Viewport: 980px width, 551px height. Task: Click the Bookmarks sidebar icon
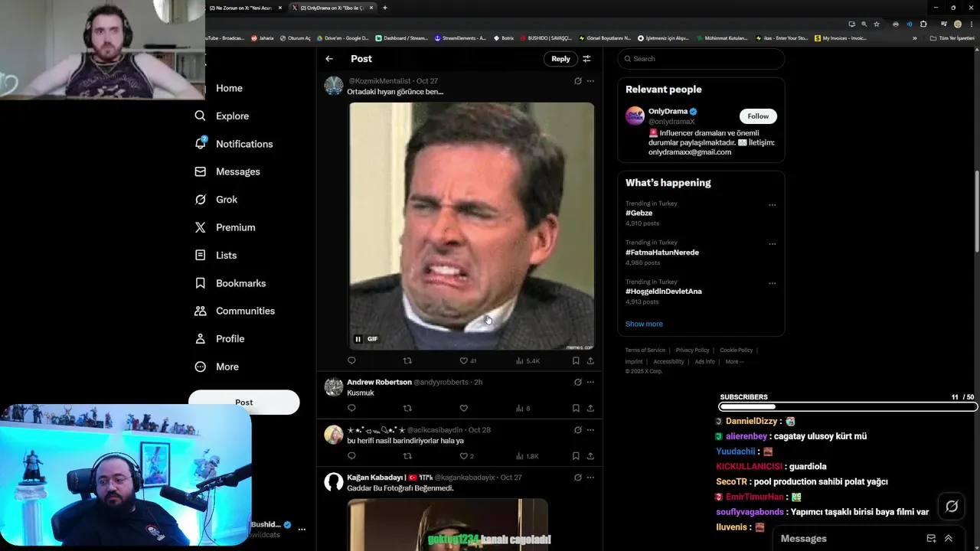(201, 283)
